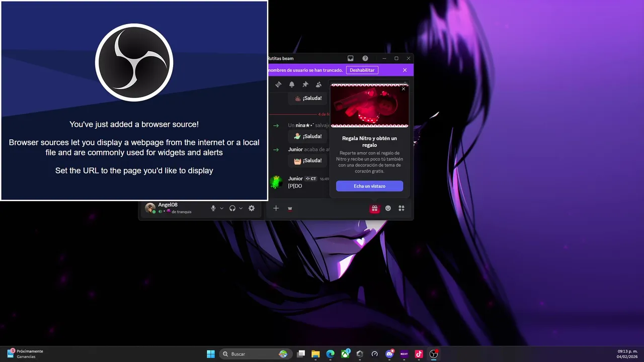The image size is (644, 362).
Task: Open notification settings bell icon in Discord
Action: click(292, 84)
